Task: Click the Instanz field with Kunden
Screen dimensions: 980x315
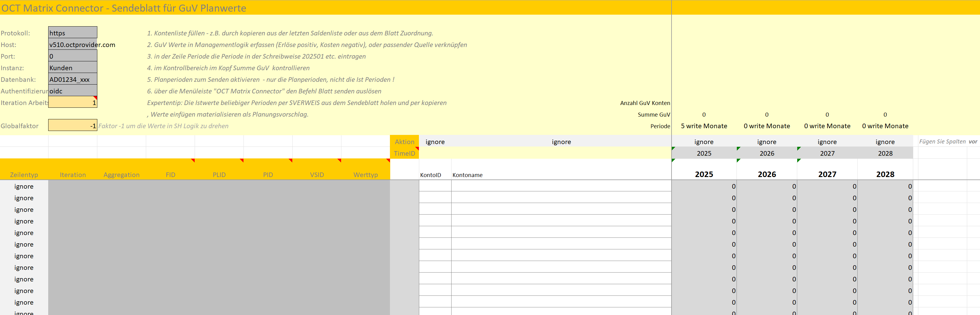Action: (x=72, y=68)
